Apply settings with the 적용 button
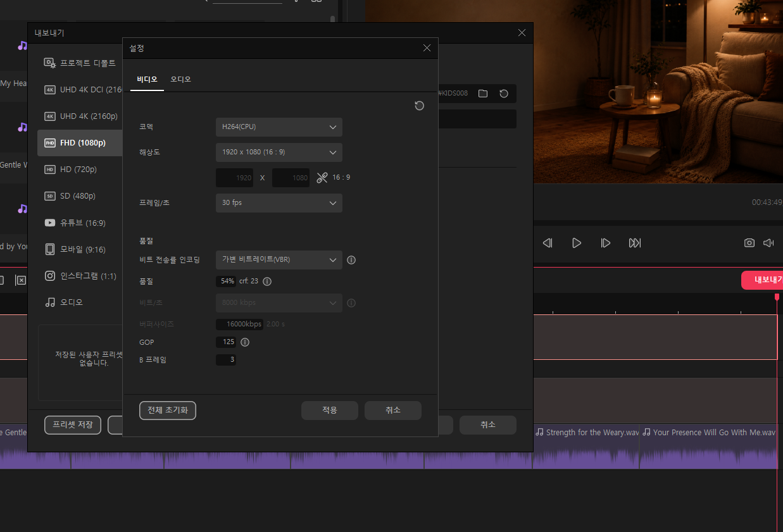Screen dimensions: 783x532 pos(330,411)
